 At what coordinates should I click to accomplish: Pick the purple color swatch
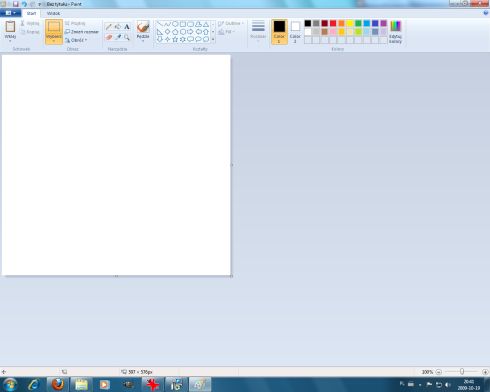coord(383,23)
